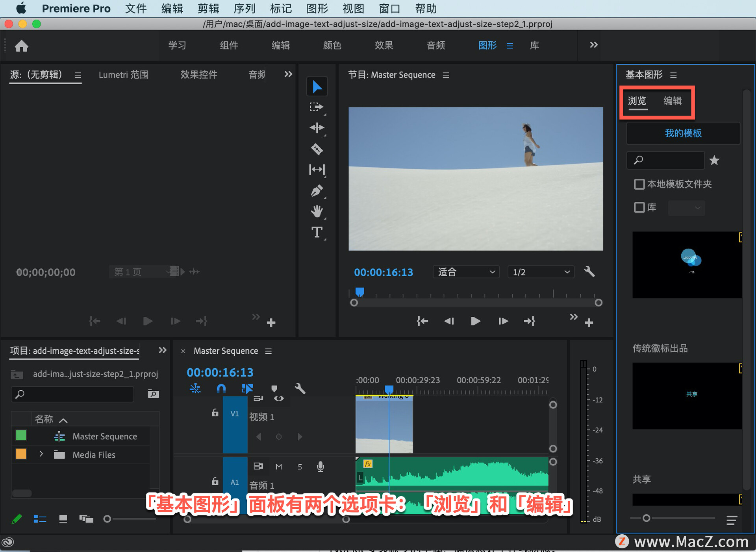The height and width of the screenshot is (552, 756).
Task: Open the Apple menu
Action: pyautogui.click(x=20, y=8)
